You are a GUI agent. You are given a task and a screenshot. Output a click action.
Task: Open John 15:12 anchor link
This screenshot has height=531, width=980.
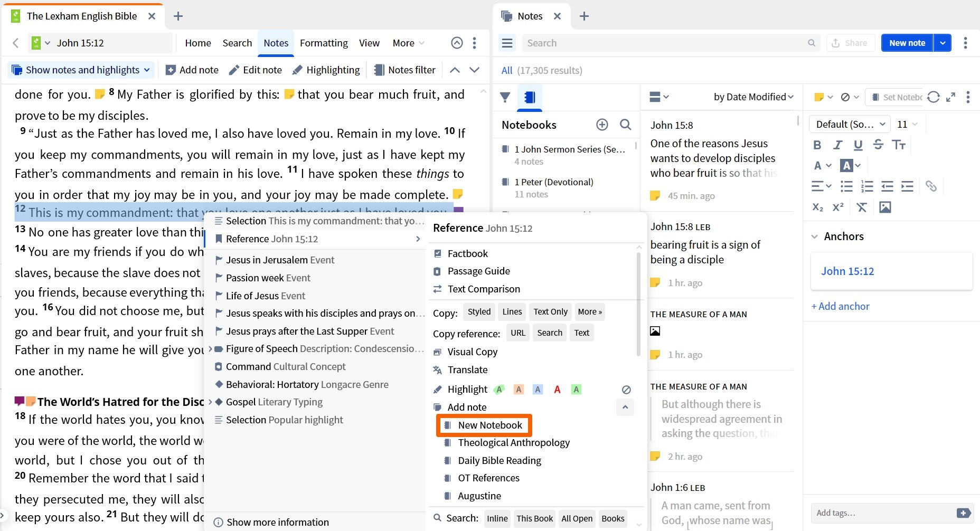point(847,271)
